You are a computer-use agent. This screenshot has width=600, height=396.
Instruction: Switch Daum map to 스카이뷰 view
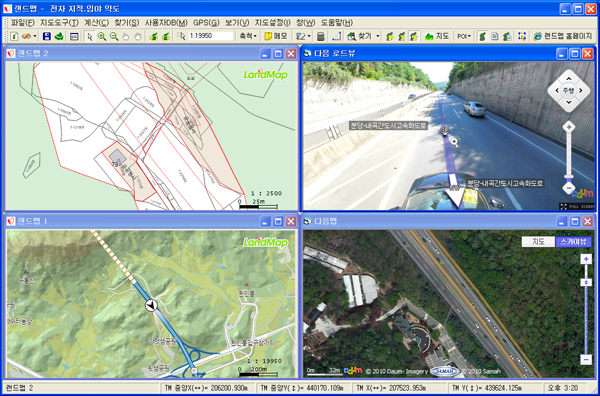coord(573,241)
